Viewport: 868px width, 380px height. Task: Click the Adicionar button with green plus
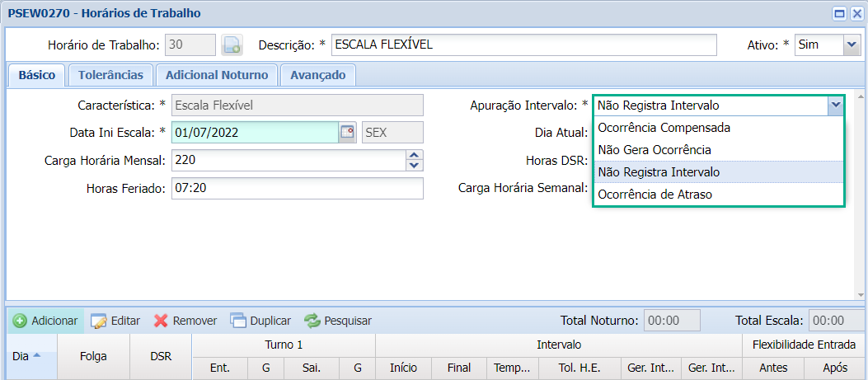point(45,321)
